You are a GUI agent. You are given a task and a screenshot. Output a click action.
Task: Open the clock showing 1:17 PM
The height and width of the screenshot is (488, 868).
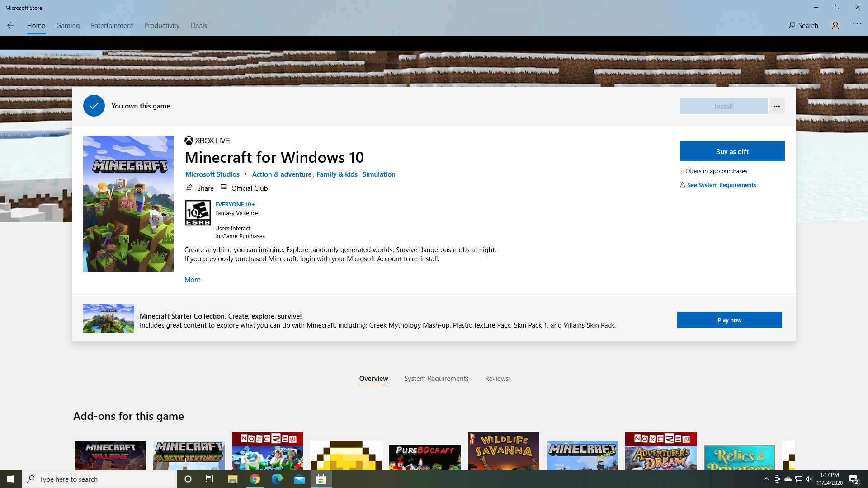(x=830, y=479)
